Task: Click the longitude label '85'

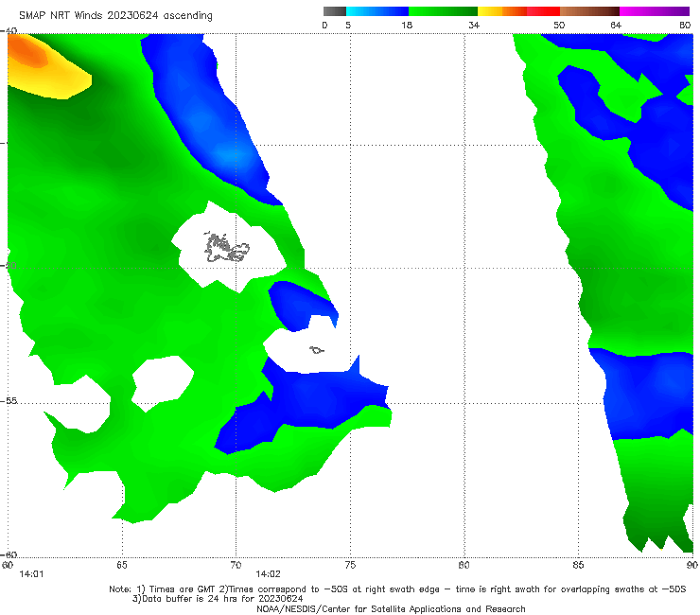Action: click(578, 565)
